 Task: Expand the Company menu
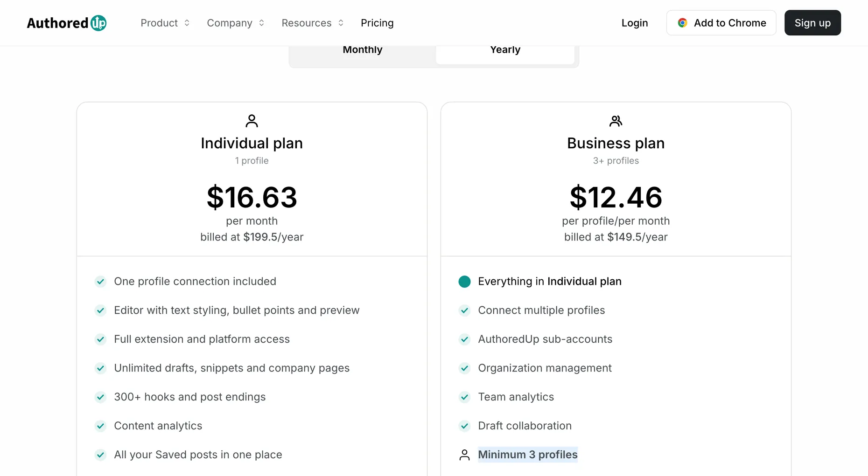236,23
